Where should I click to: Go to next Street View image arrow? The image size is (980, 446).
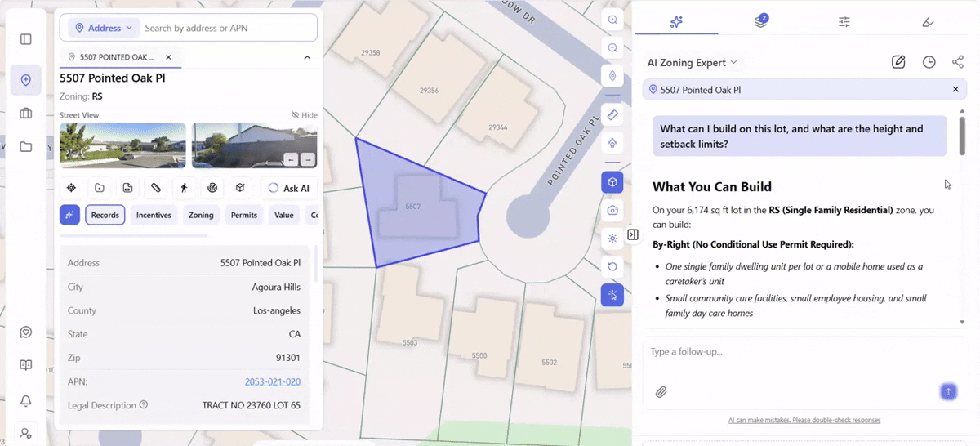pos(307,159)
